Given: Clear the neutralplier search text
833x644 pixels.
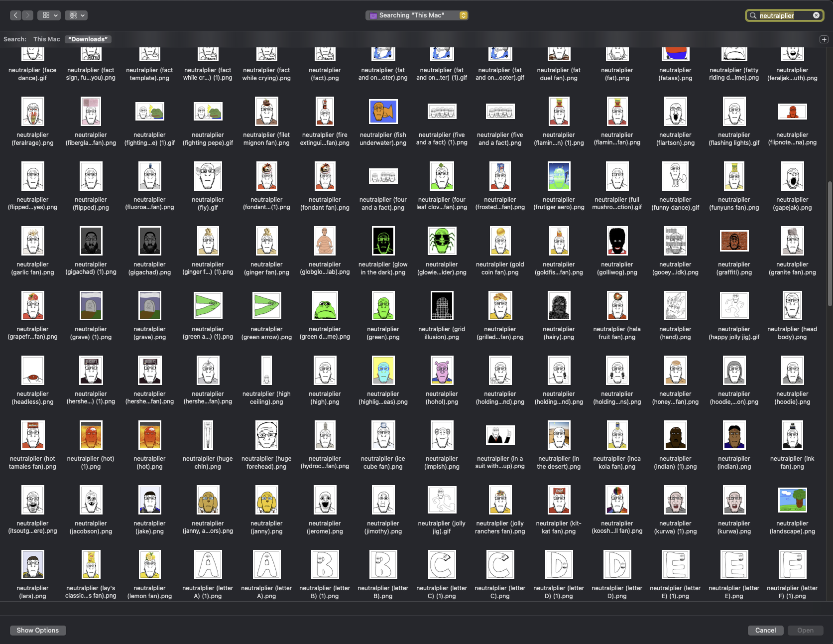Looking at the screenshot, I should tap(816, 15).
